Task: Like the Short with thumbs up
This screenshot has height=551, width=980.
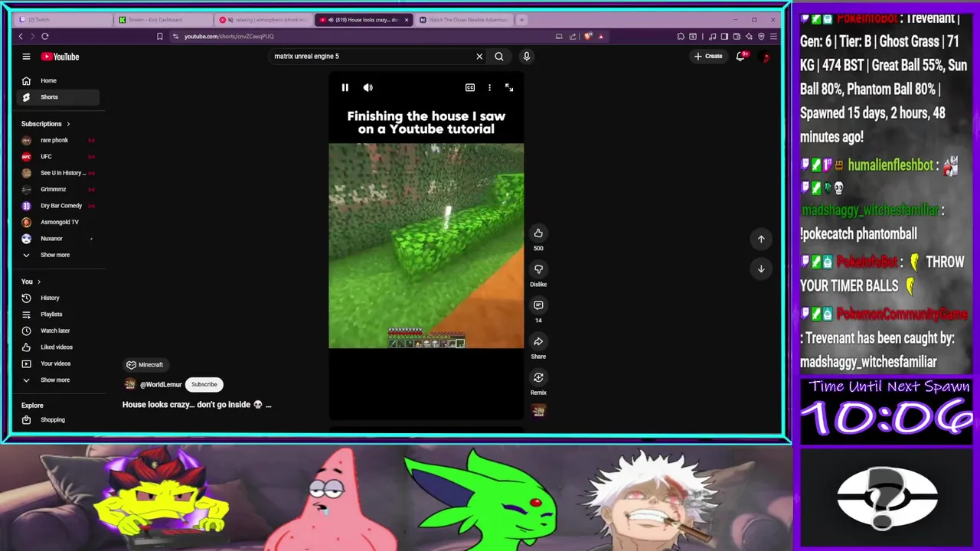Action: point(538,233)
